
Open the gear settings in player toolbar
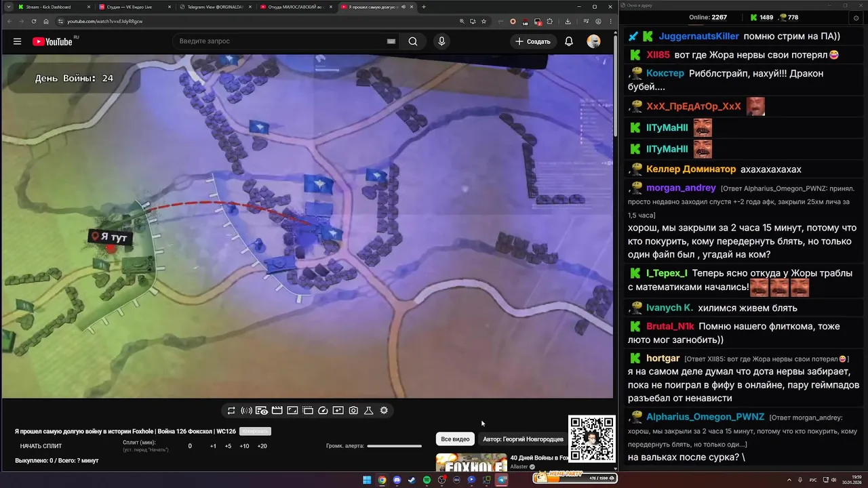(x=384, y=410)
